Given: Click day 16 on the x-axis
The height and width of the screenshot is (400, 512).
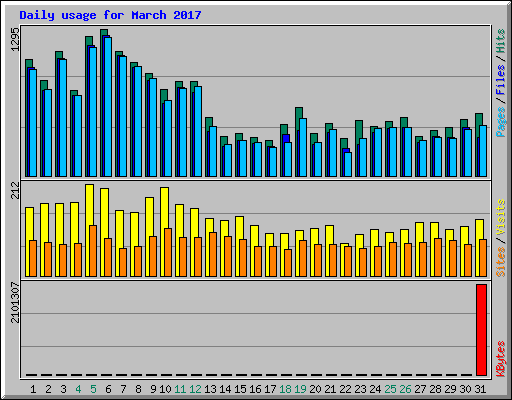Looking at the screenshot, I should tap(255, 389).
